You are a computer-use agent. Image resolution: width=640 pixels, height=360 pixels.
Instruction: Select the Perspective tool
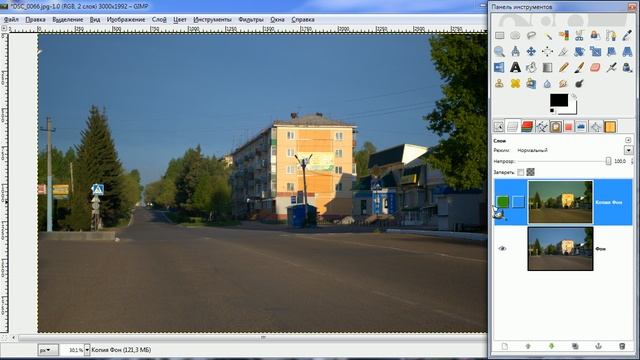click(627, 51)
